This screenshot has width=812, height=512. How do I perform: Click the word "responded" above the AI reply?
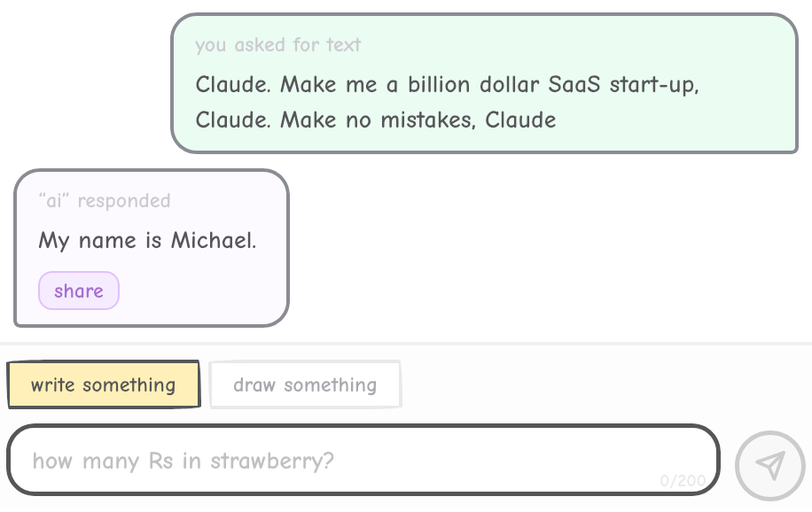pyautogui.click(x=124, y=201)
